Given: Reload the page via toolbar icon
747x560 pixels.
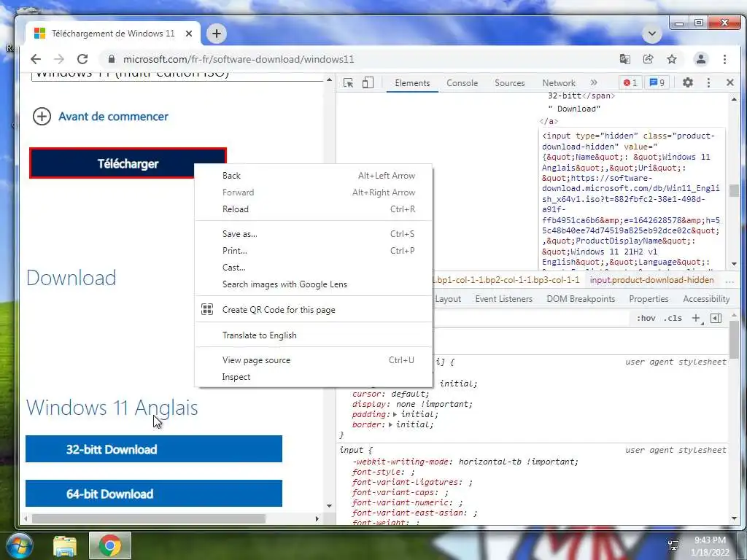Looking at the screenshot, I should coord(82,59).
